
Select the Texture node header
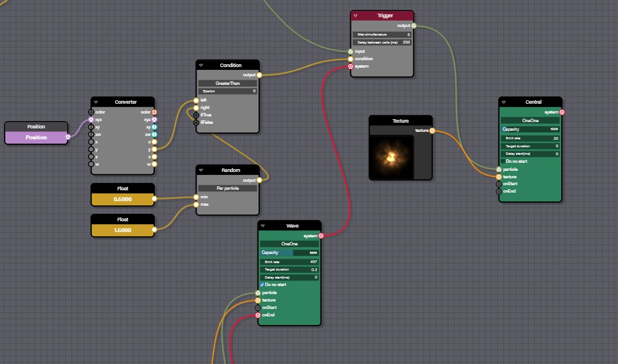[x=400, y=121]
